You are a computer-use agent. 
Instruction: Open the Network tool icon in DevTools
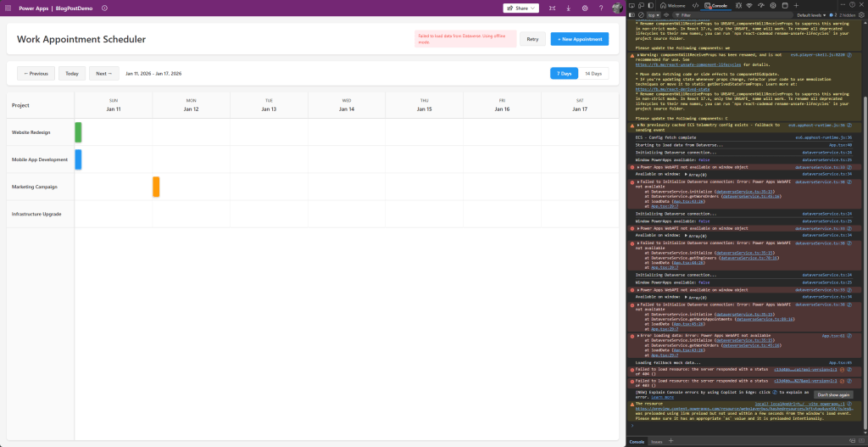pyautogui.click(x=749, y=5)
